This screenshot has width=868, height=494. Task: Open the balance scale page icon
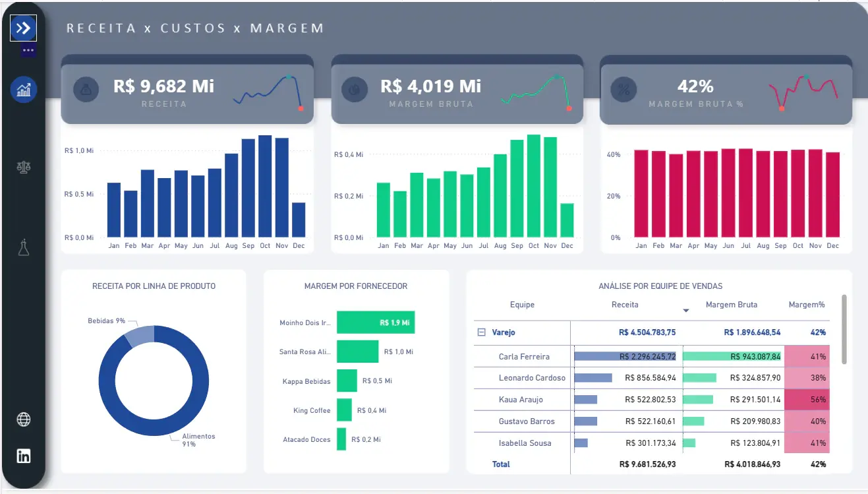point(24,166)
